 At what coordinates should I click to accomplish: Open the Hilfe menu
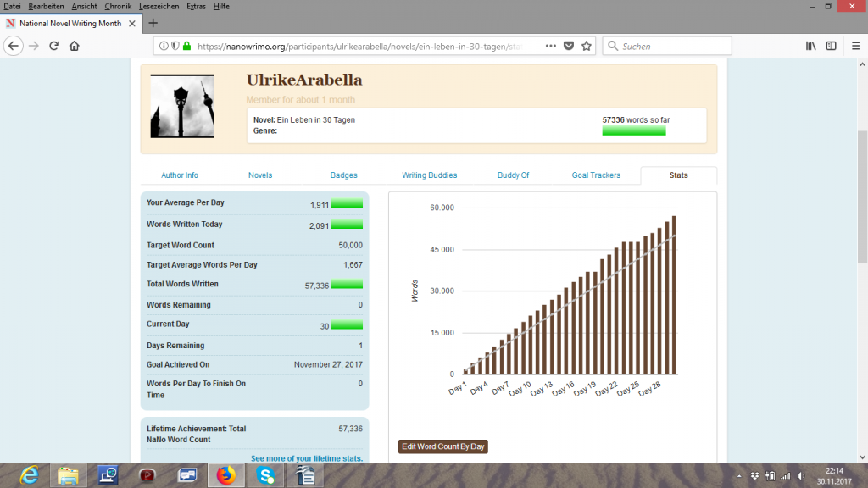click(x=221, y=6)
